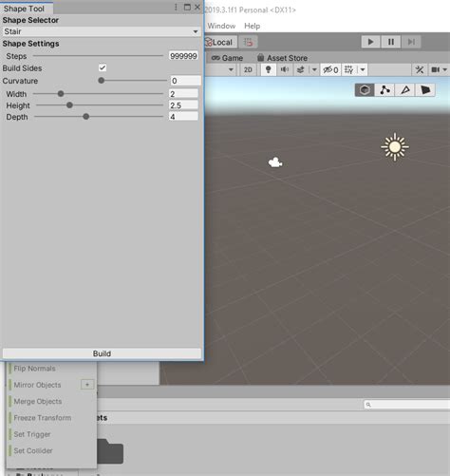
Task: Open scene effects dropdown arrow
Action: (x=314, y=69)
